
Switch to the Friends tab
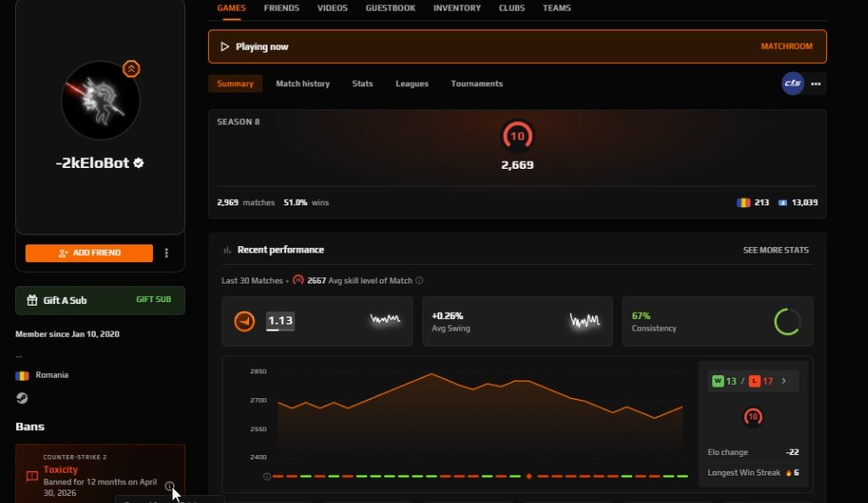coord(281,8)
